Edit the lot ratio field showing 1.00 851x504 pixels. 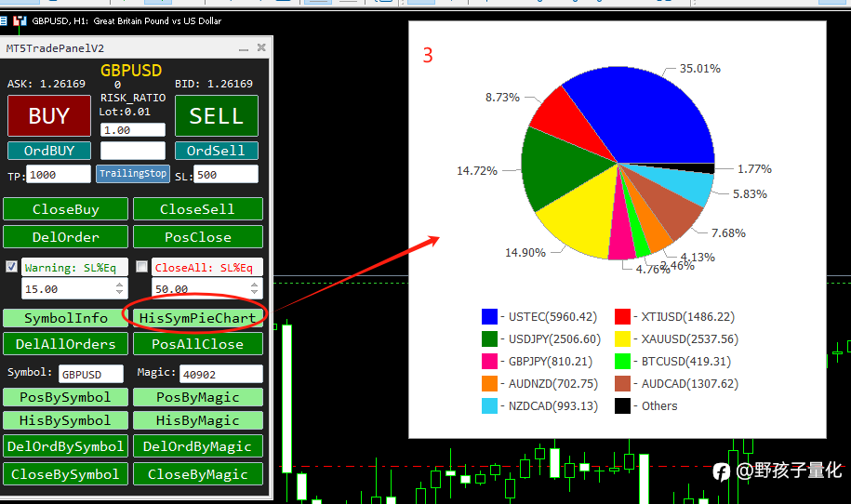(x=133, y=130)
